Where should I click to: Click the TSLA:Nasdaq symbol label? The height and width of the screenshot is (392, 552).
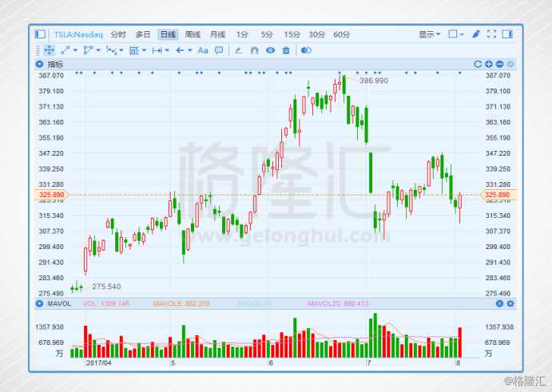pos(78,34)
